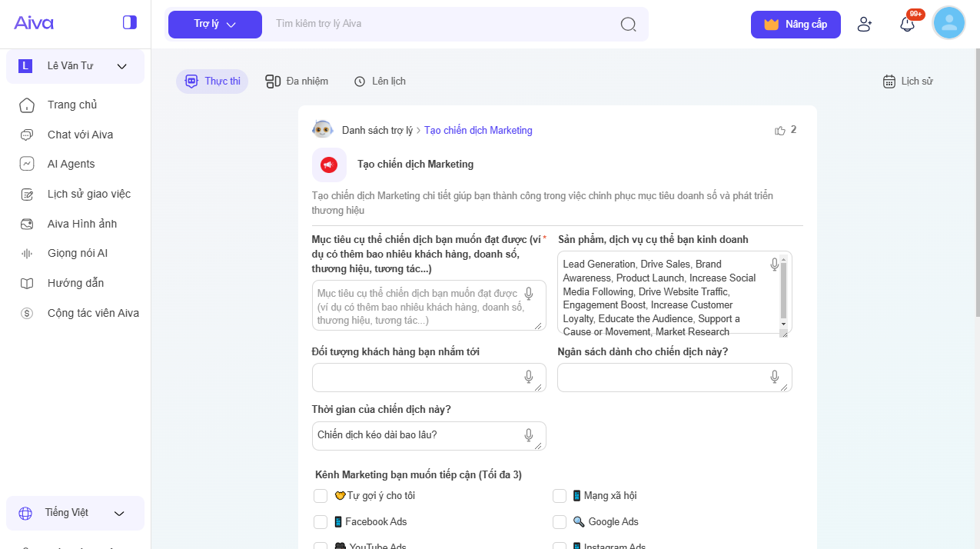Click microphone in the budget field
The width and height of the screenshot is (980, 549).
point(775,377)
